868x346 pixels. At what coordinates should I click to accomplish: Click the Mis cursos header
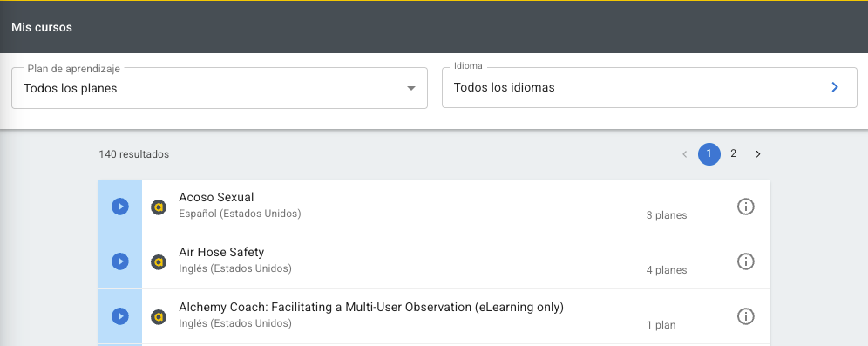(x=42, y=27)
